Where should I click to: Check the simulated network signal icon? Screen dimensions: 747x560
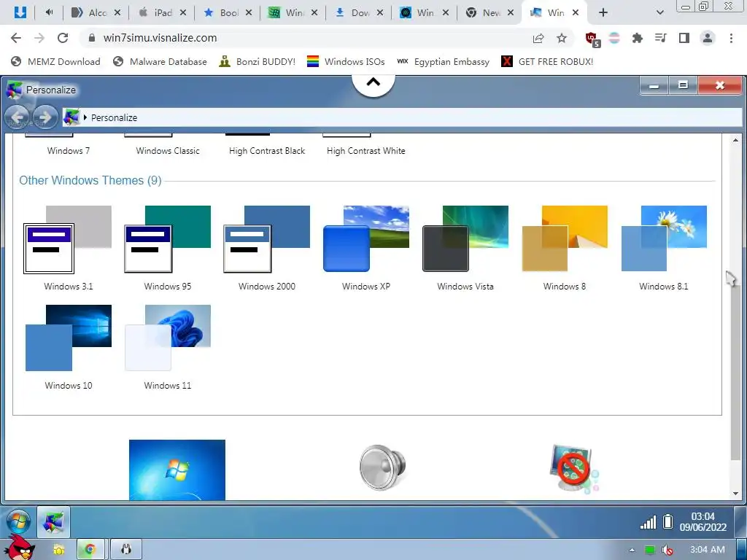tap(648, 522)
